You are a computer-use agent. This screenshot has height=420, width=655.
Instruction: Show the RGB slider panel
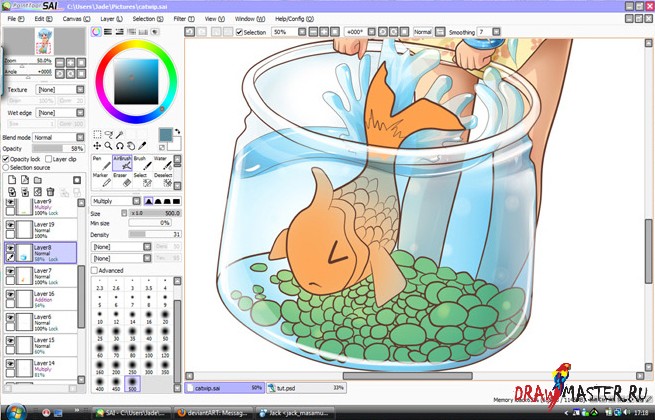click(108, 32)
